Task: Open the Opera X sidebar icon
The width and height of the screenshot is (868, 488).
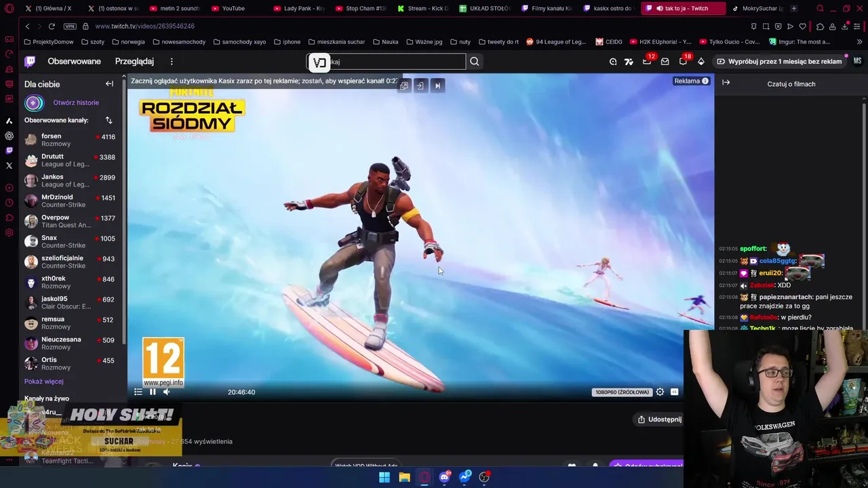Action: 9,165
